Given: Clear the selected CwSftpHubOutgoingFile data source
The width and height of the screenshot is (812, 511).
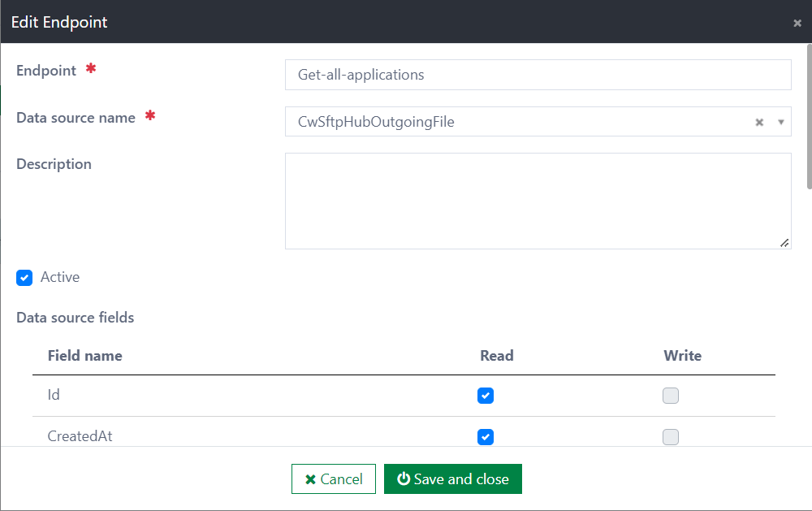Looking at the screenshot, I should click(758, 122).
